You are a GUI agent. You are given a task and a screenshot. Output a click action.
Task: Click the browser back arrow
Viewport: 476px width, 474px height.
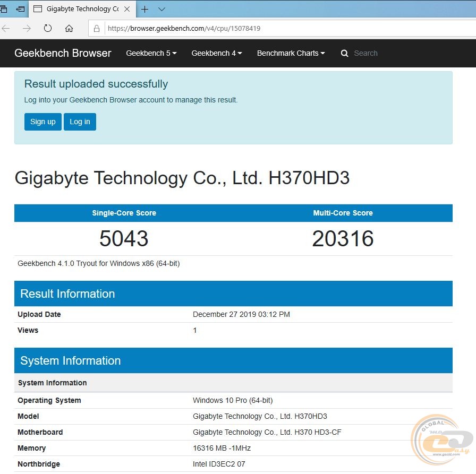tap(6, 29)
